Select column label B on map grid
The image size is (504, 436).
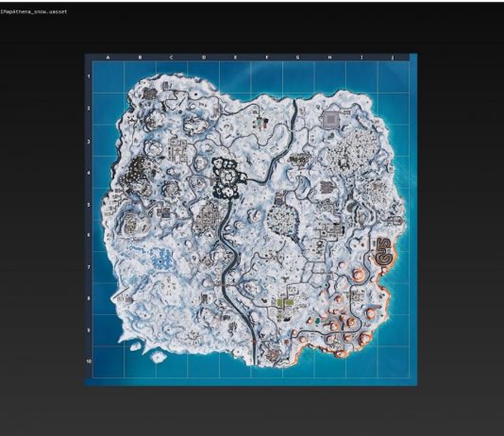(x=140, y=58)
